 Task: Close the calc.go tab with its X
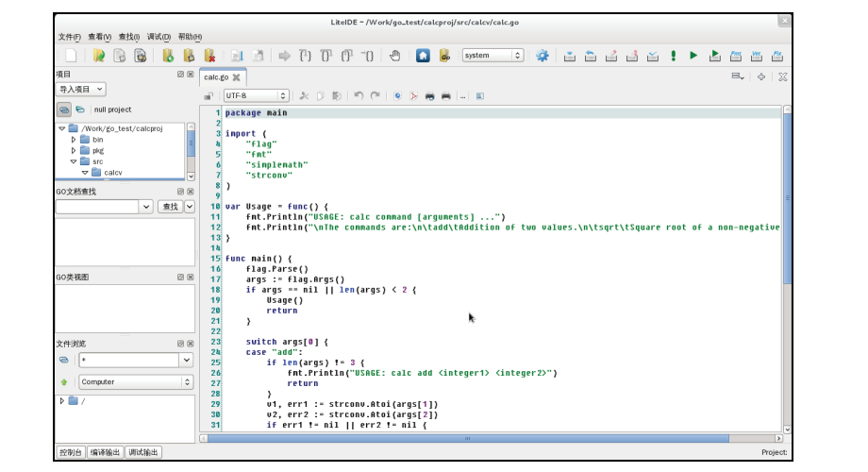[x=237, y=77]
